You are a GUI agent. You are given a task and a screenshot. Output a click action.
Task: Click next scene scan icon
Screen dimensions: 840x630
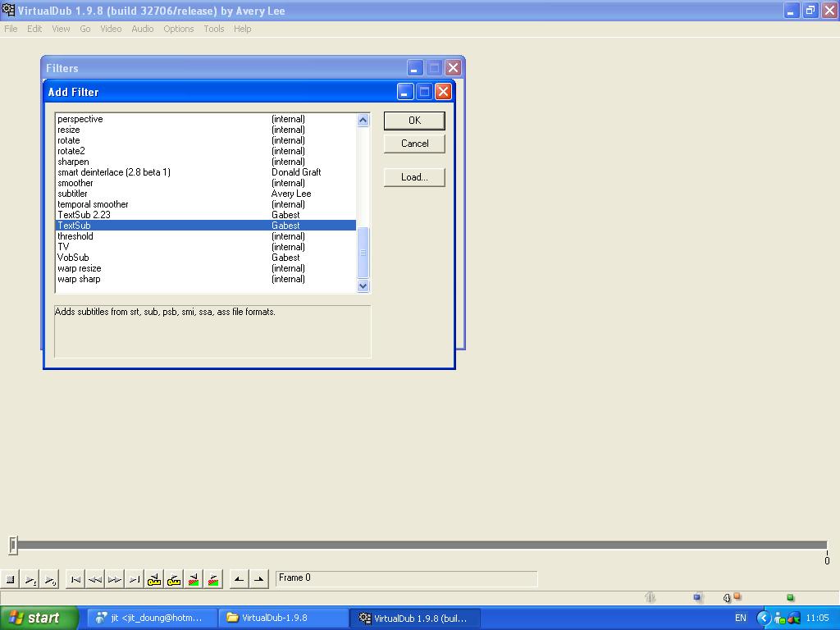pos(213,579)
